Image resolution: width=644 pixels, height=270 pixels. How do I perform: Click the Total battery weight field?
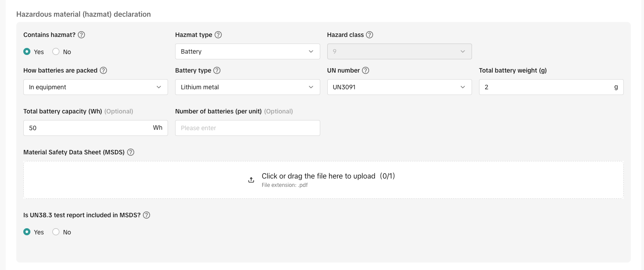click(545, 87)
